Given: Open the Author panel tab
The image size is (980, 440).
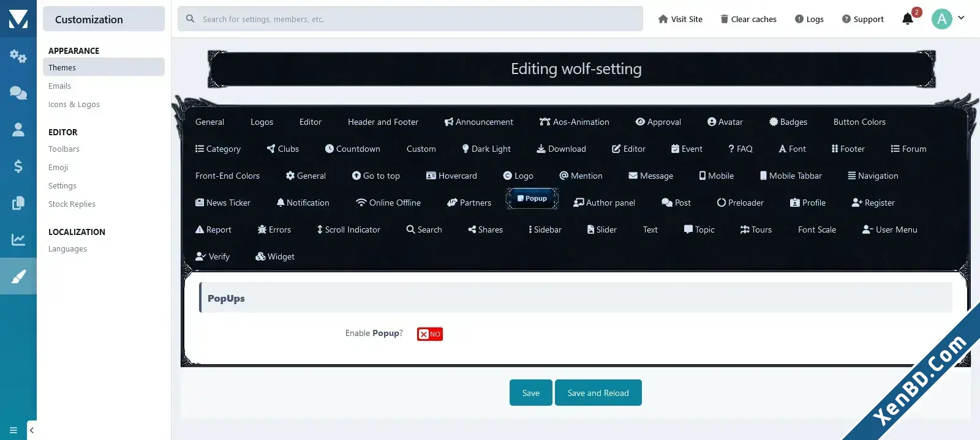Looking at the screenshot, I should click(604, 203).
